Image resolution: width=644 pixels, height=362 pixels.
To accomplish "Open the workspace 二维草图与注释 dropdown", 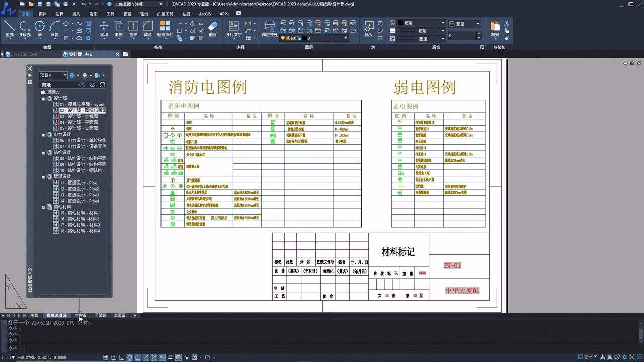I will pos(135,4).
